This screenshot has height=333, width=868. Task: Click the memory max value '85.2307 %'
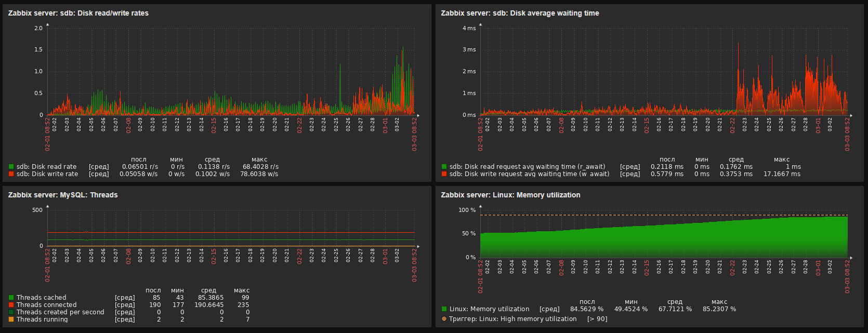pyautogui.click(x=719, y=309)
